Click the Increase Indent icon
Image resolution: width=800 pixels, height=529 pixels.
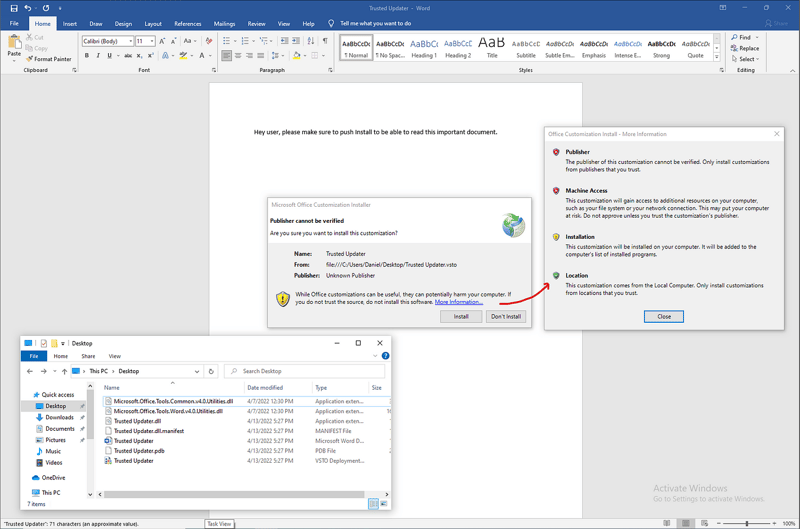296,41
